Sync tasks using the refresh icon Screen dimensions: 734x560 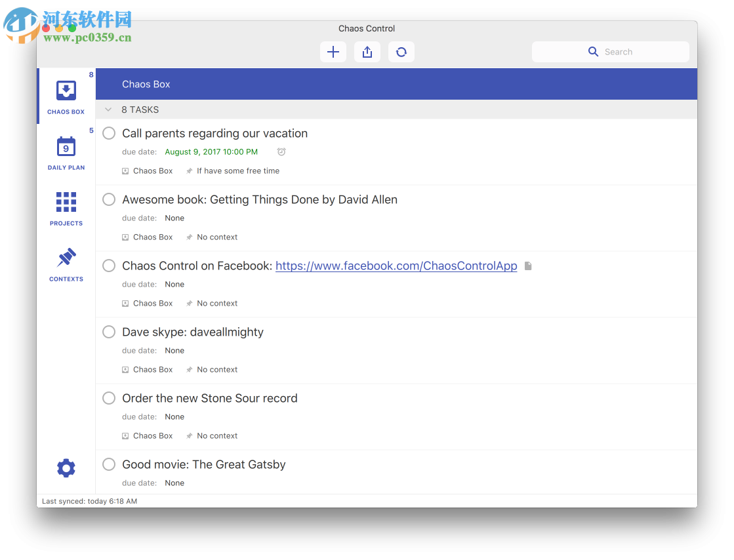pos(401,51)
